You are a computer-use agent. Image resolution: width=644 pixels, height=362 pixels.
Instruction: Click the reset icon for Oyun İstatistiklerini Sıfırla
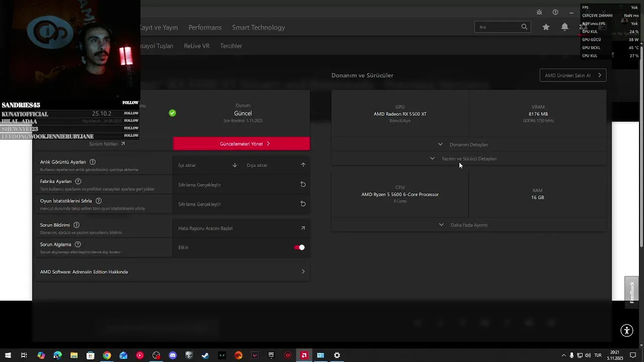tap(303, 204)
